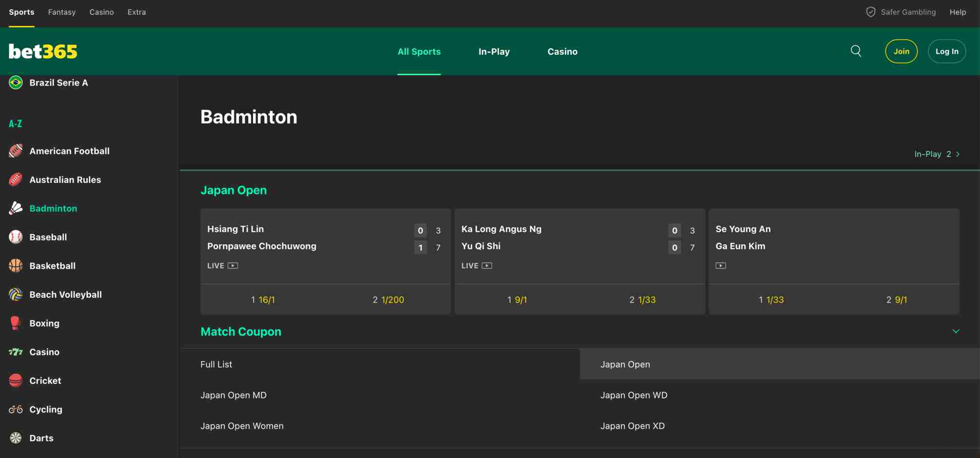Open stream icon for Se Young An match
Screen dimensions: 980x458
[x=721, y=266]
